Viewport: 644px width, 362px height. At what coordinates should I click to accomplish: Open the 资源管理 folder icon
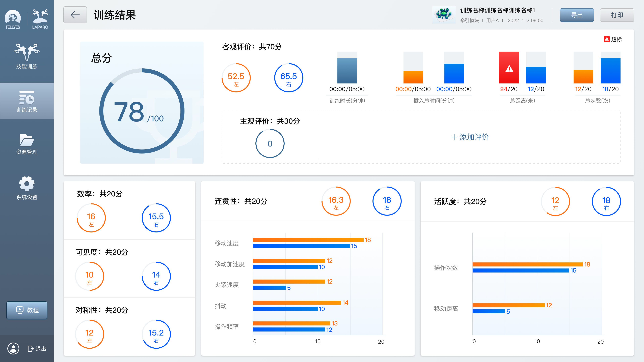tap(27, 140)
